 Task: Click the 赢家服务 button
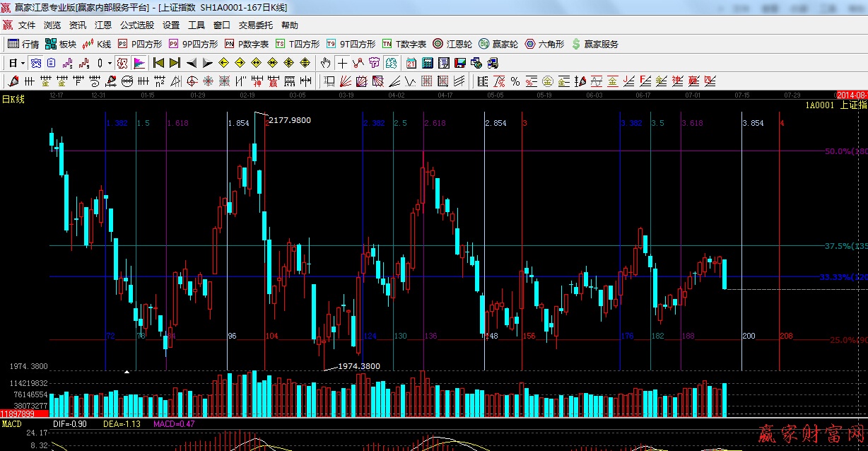click(x=594, y=44)
